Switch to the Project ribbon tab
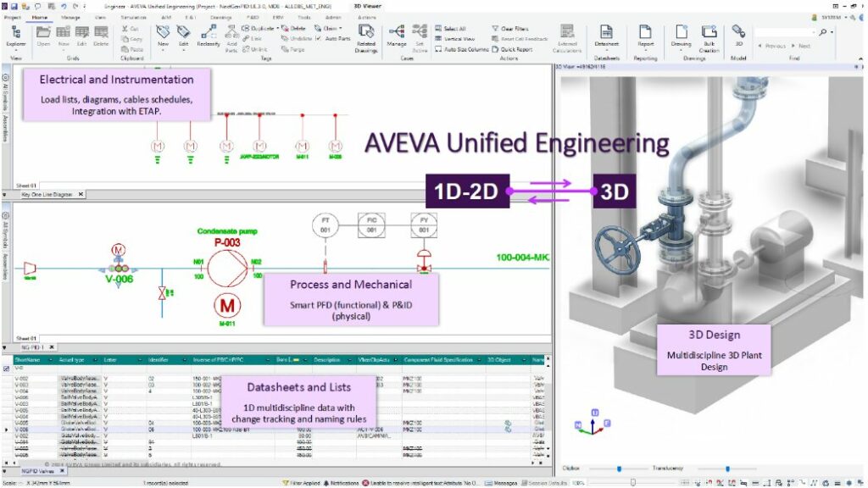868x488 pixels. coord(12,18)
